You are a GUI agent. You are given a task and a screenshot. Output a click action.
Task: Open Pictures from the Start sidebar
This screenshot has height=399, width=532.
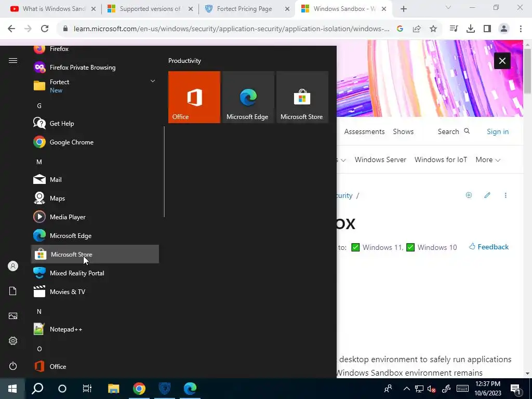(13, 316)
